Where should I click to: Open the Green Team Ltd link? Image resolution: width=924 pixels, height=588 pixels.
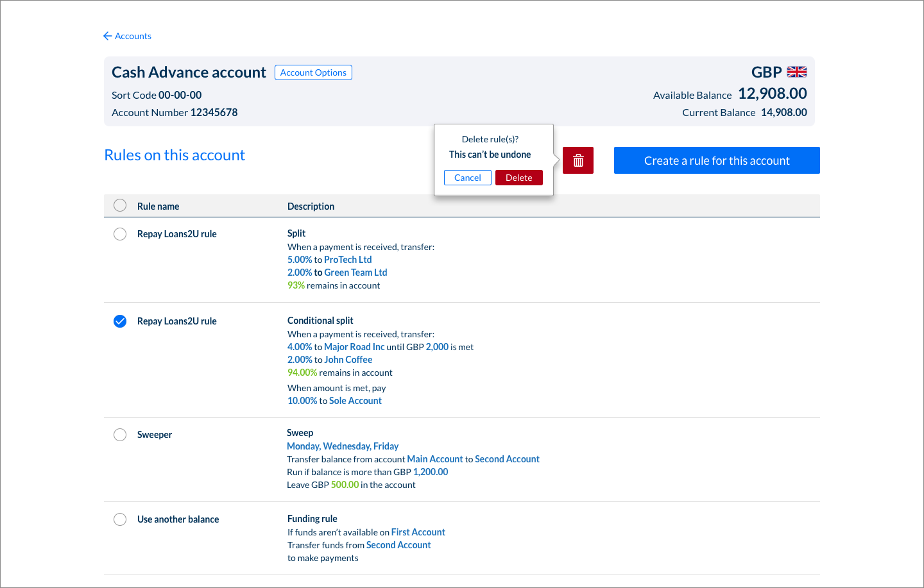point(355,273)
